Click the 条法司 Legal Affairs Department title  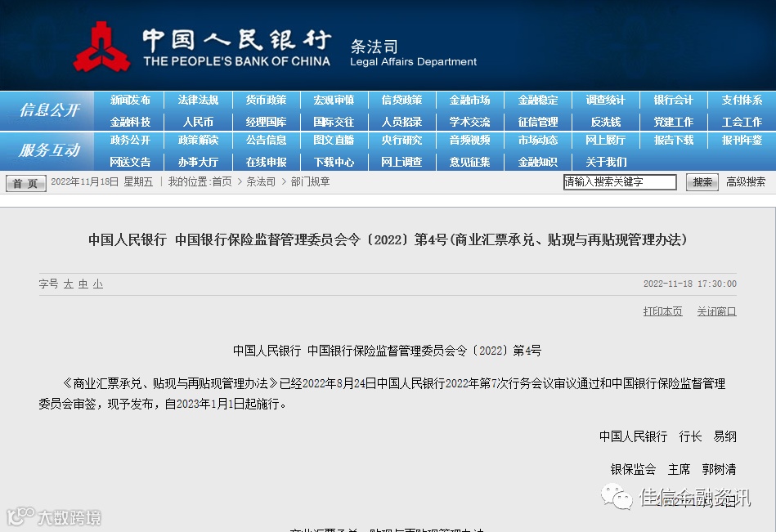[x=413, y=53]
